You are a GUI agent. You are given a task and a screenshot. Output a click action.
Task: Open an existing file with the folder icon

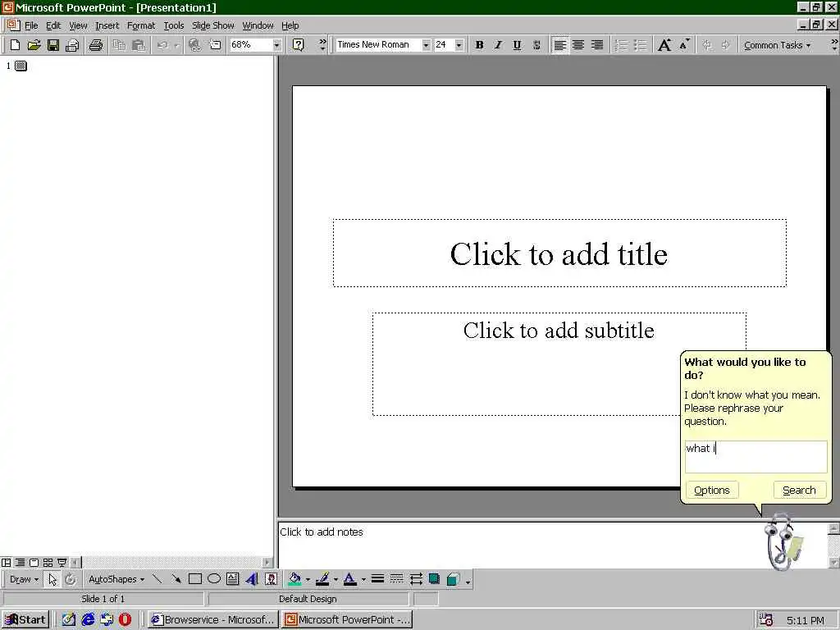click(x=34, y=45)
